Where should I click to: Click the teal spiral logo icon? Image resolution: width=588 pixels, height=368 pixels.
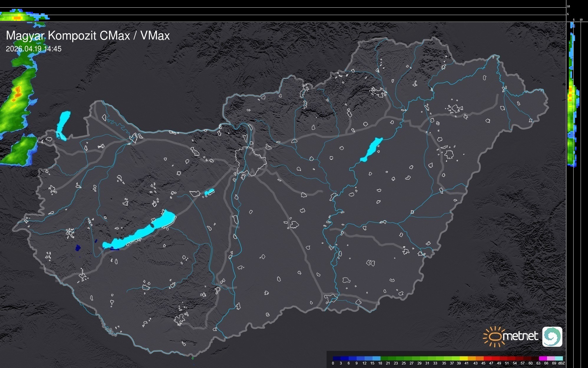(552, 337)
